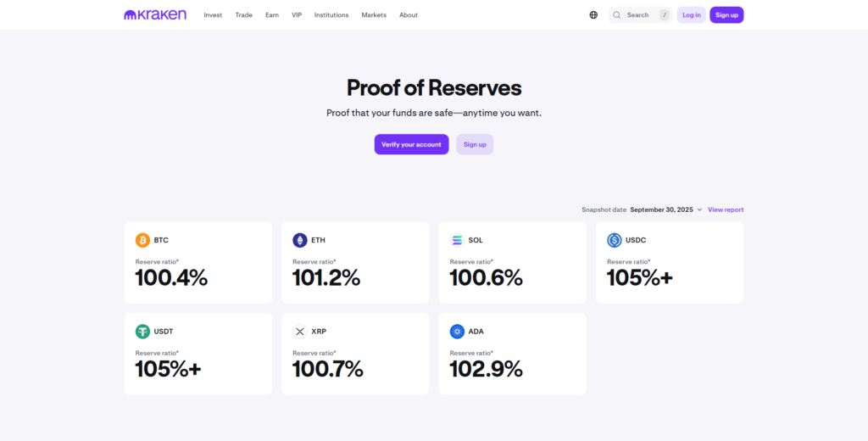Viewport: 868px width, 441px height.
Task: Click Sign up in the header
Action: tap(726, 15)
